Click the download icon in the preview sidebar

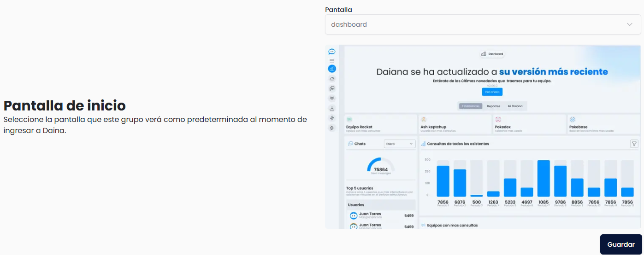332,108
